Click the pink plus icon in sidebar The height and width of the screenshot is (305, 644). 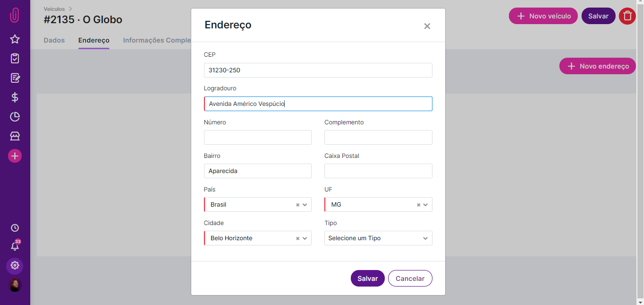[x=15, y=156]
